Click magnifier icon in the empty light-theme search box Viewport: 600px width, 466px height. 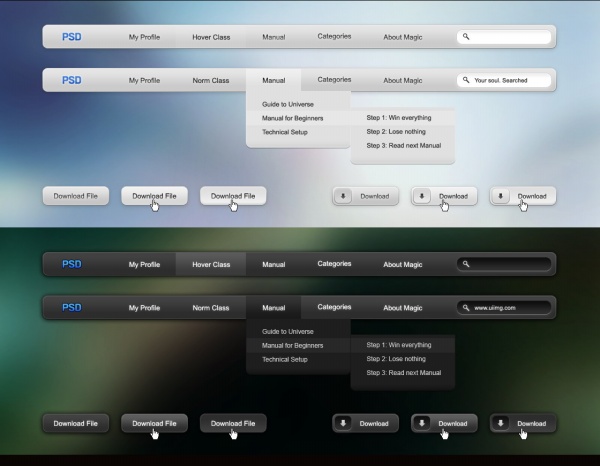click(466, 37)
